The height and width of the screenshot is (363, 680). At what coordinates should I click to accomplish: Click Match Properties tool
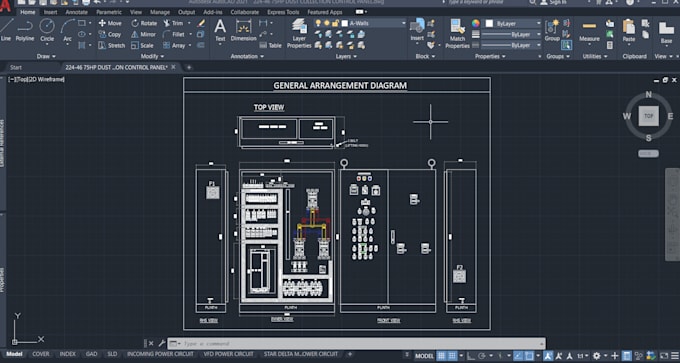click(458, 33)
